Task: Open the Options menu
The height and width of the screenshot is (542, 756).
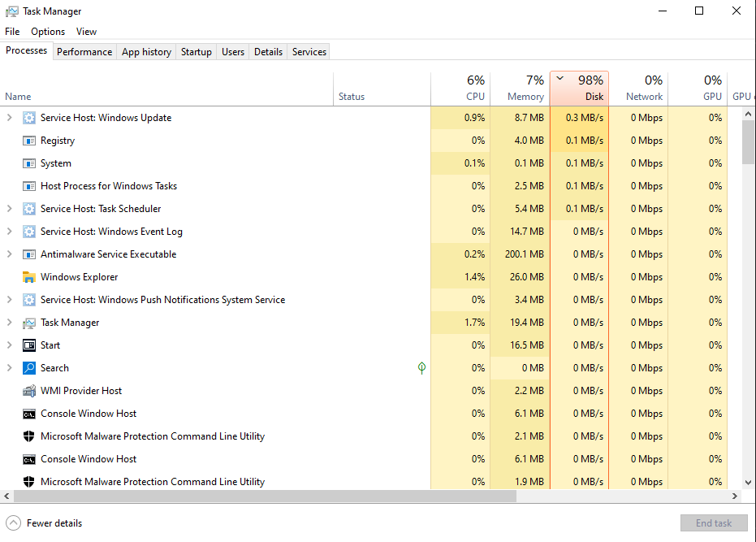Action: click(47, 31)
